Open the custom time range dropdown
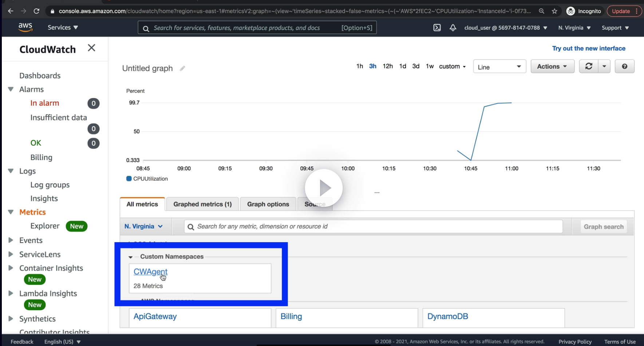The image size is (644, 346). pos(453,66)
